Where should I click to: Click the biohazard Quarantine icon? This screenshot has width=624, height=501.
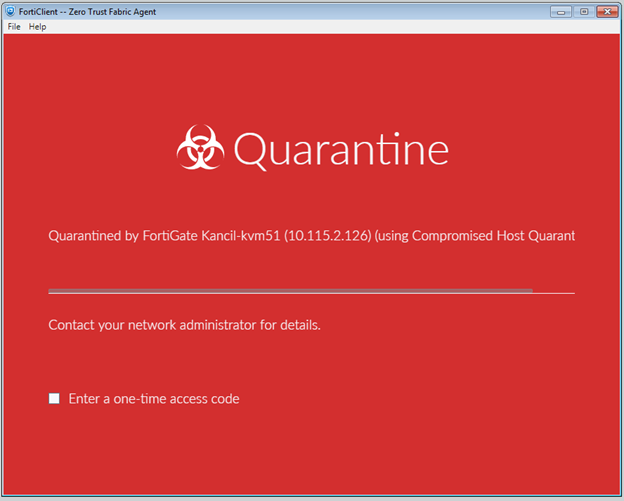coord(200,147)
